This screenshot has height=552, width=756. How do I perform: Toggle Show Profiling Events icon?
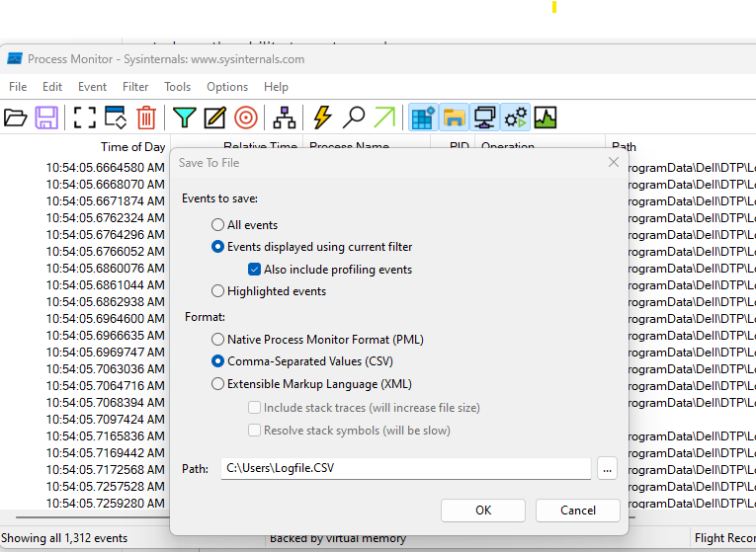click(546, 118)
